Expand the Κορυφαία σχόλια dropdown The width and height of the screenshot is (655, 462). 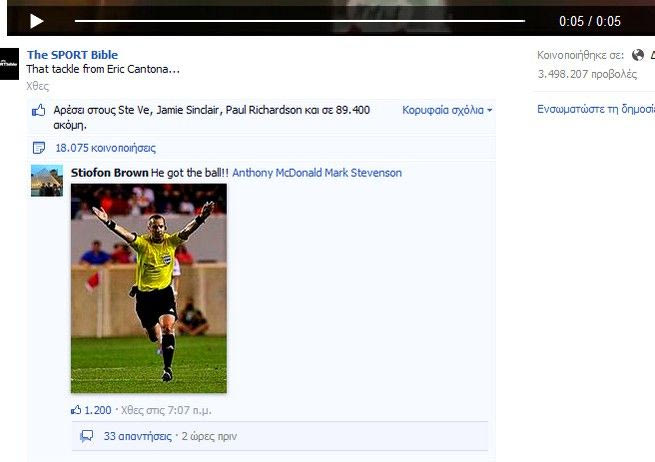[447, 110]
